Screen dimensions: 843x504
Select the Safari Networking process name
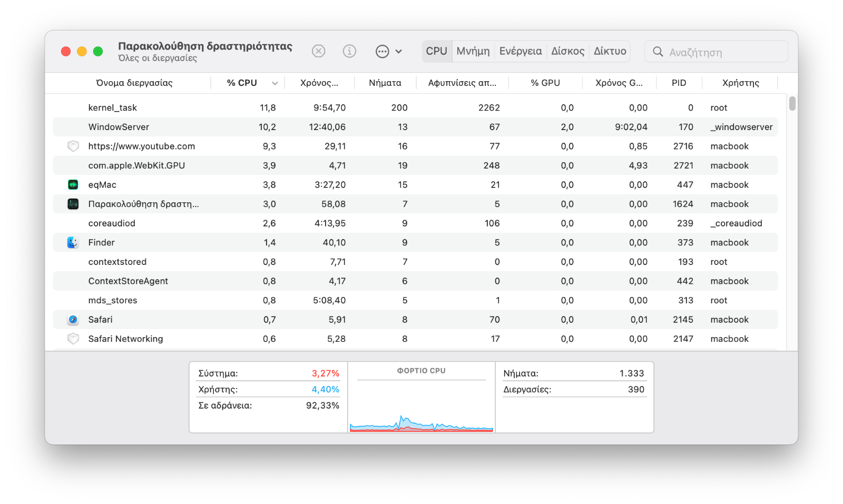[x=125, y=339]
